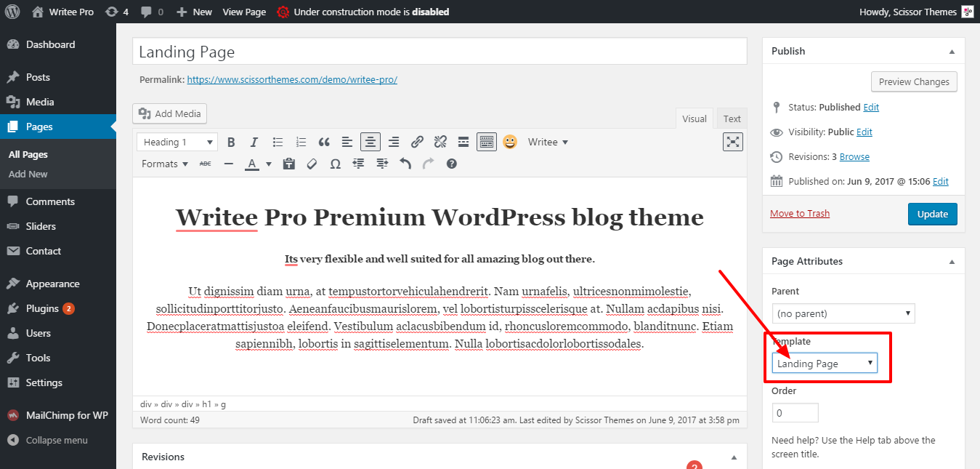Open the text color picker arrow
980x469 pixels.
pyautogui.click(x=268, y=164)
